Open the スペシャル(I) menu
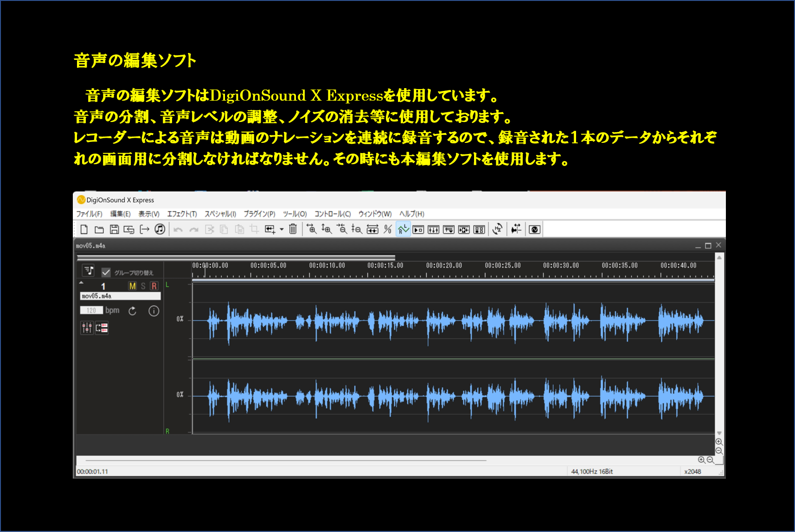Image resolution: width=795 pixels, height=532 pixels. point(220,214)
